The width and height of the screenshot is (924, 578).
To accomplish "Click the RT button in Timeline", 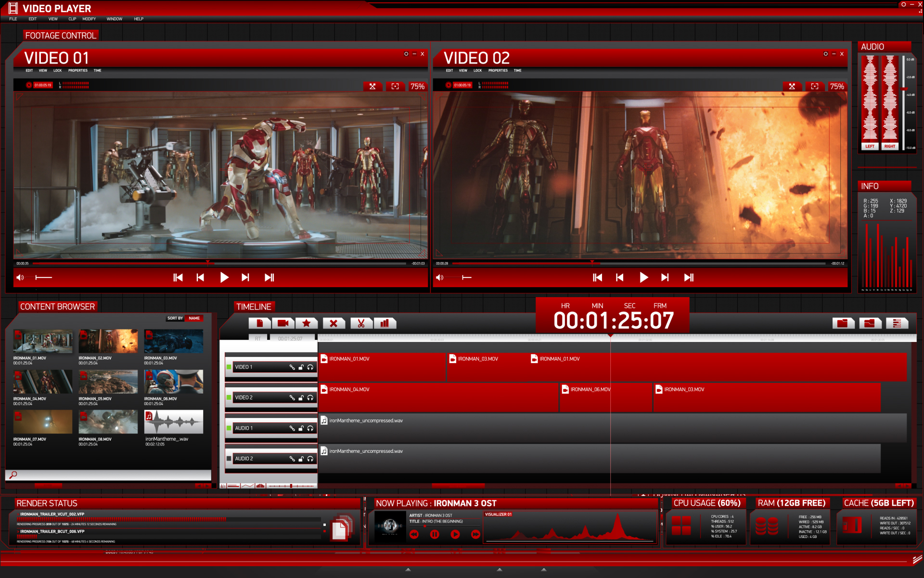I will click(x=258, y=339).
